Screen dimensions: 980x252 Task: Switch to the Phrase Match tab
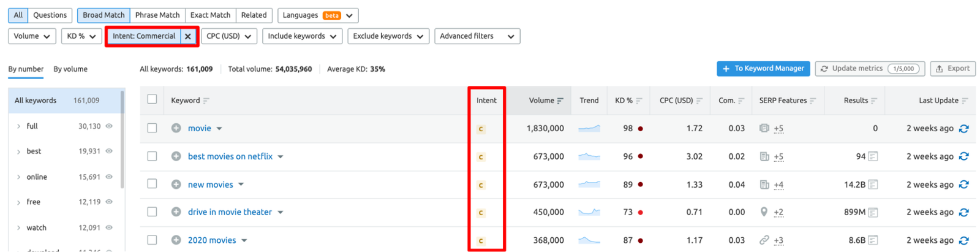pyautogui.click(x=157, y=15)
